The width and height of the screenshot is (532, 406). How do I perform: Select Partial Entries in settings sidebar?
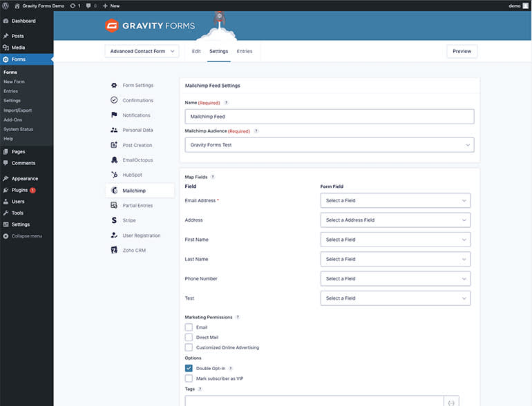pos(137,206)
